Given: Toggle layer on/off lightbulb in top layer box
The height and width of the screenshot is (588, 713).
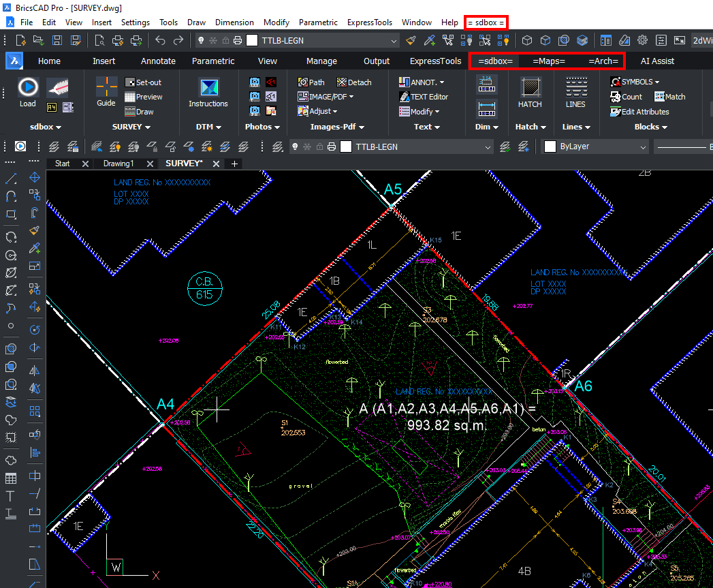Looking at the screenshot, I should click(201, 40).
